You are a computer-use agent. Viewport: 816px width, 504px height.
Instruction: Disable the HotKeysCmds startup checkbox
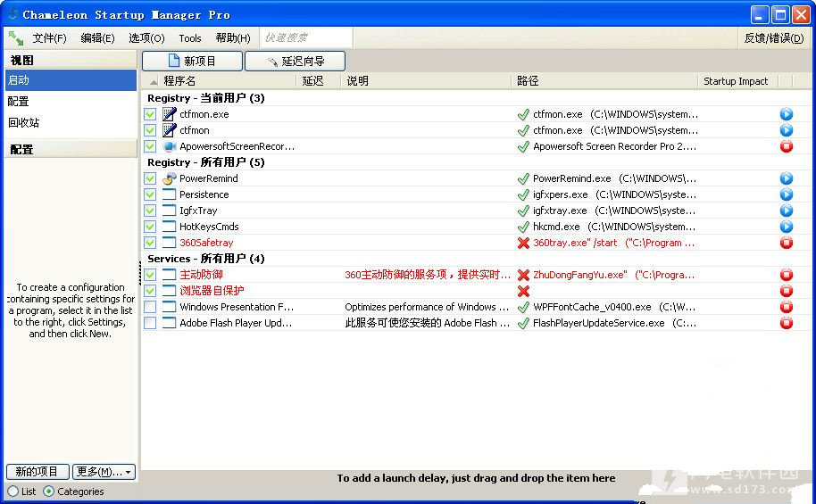click(150, 227)
